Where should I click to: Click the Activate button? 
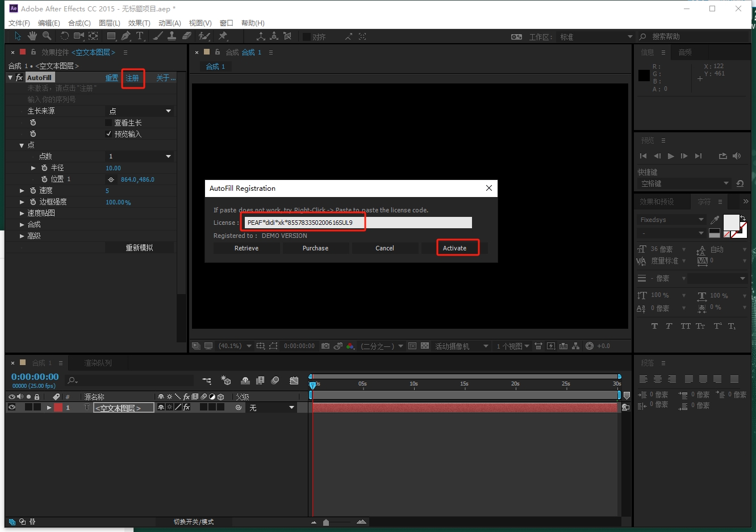click(x=454, y=248)
